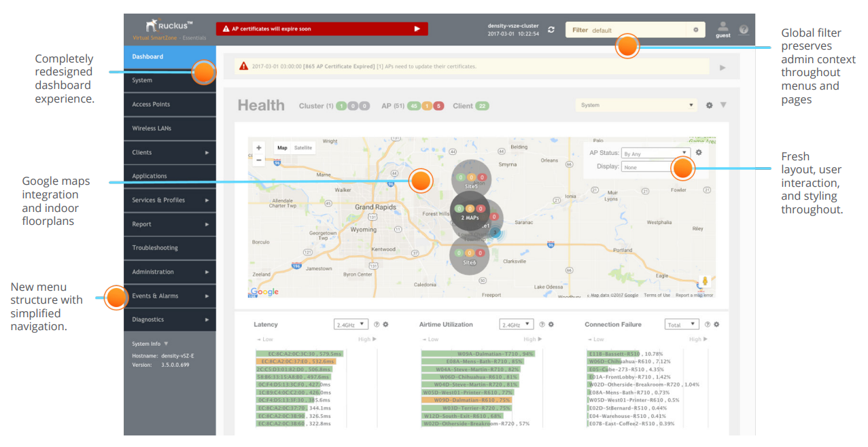Collapse the Health panel with the arrow
The width and height of the screenshot is (868, 447).
click(723, 105)
